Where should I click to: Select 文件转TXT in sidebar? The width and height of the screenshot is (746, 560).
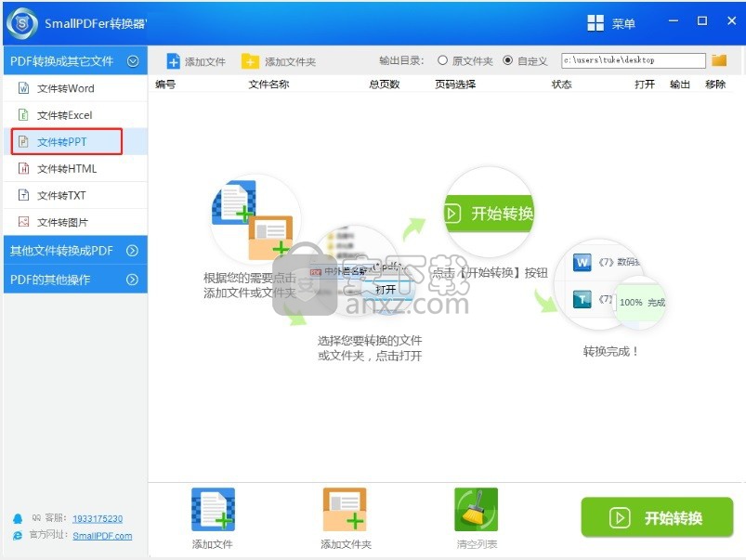(x=75, y=195)
